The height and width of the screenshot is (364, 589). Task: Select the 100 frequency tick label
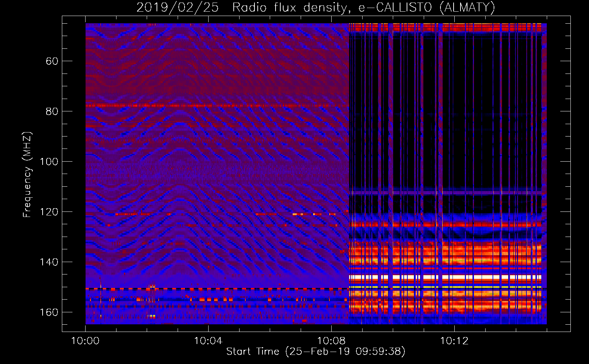[x=49, y=162]
